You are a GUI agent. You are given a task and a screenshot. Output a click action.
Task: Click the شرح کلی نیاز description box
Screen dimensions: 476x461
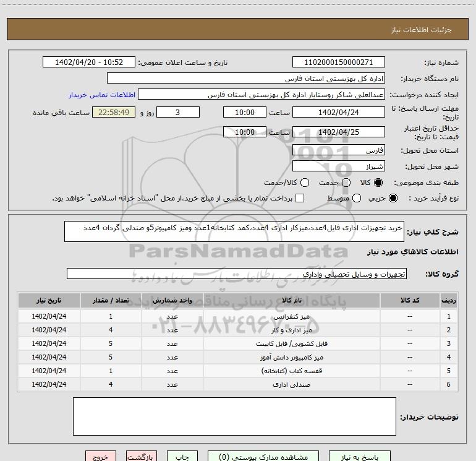coord(234,231)
